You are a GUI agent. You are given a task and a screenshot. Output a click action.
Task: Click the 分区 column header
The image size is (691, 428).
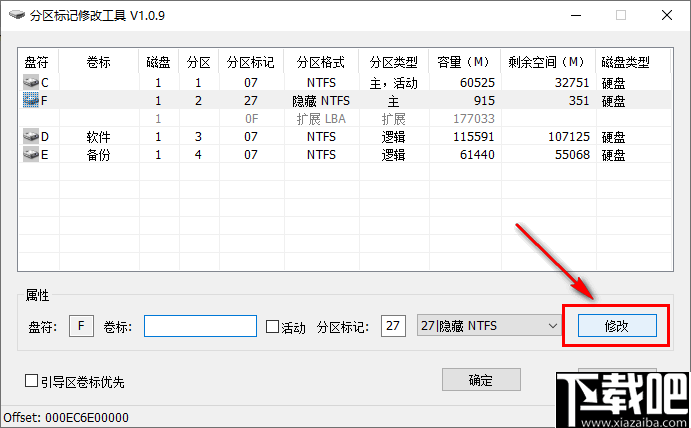point(199,62)
